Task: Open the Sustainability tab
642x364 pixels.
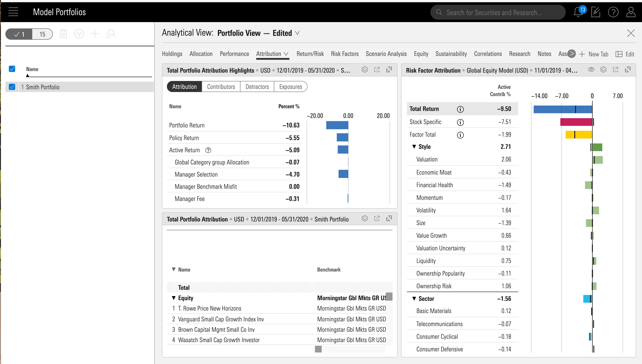Action: tap(451, 54)
